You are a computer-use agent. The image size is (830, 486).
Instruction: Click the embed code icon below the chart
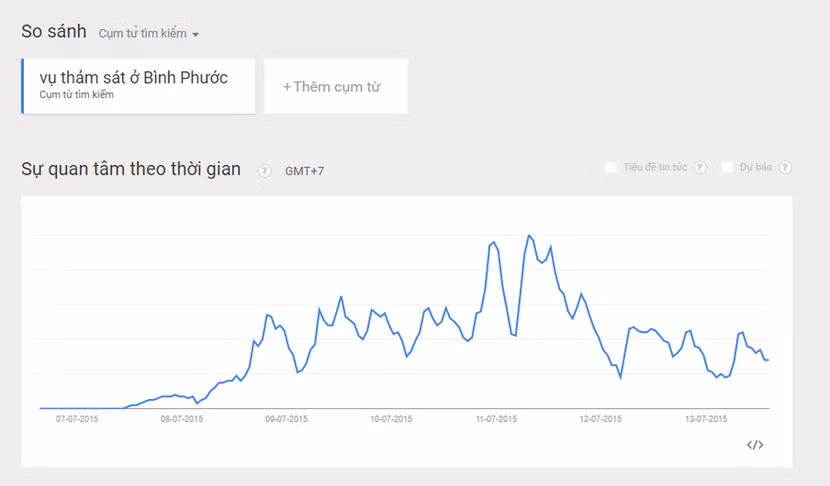(755, 445)
